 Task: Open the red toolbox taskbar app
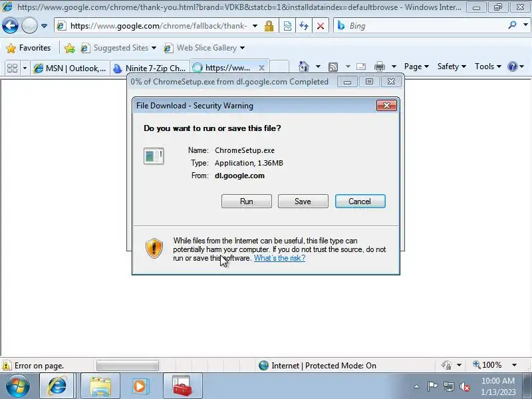pyautogui.click(x=182, y=386)
